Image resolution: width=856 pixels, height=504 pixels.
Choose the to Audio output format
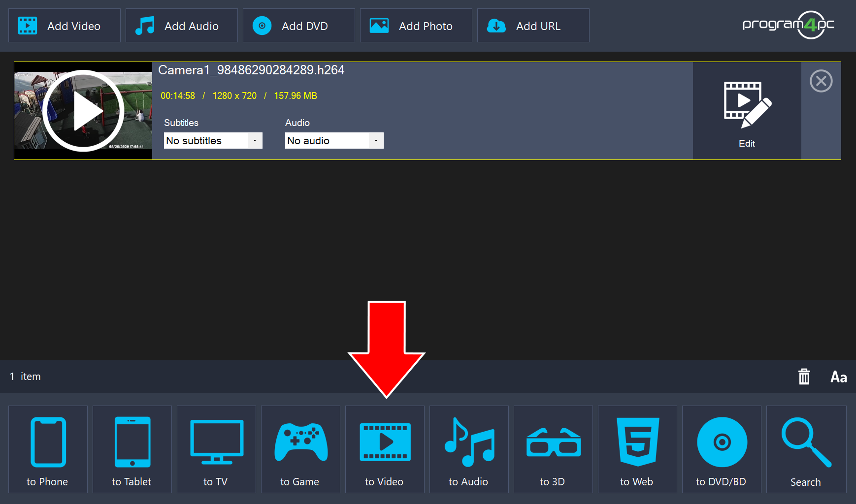469,449
